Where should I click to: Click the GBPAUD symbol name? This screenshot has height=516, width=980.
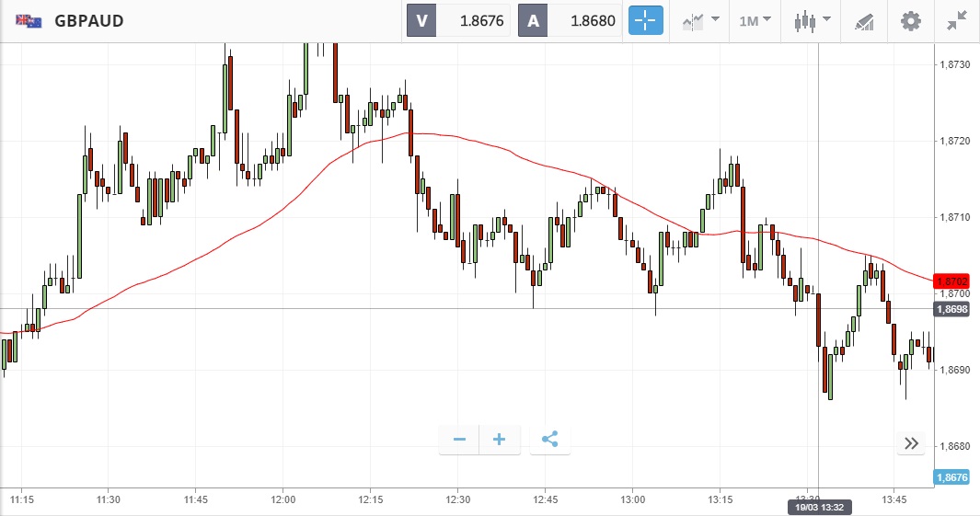[x=89, y=20]
